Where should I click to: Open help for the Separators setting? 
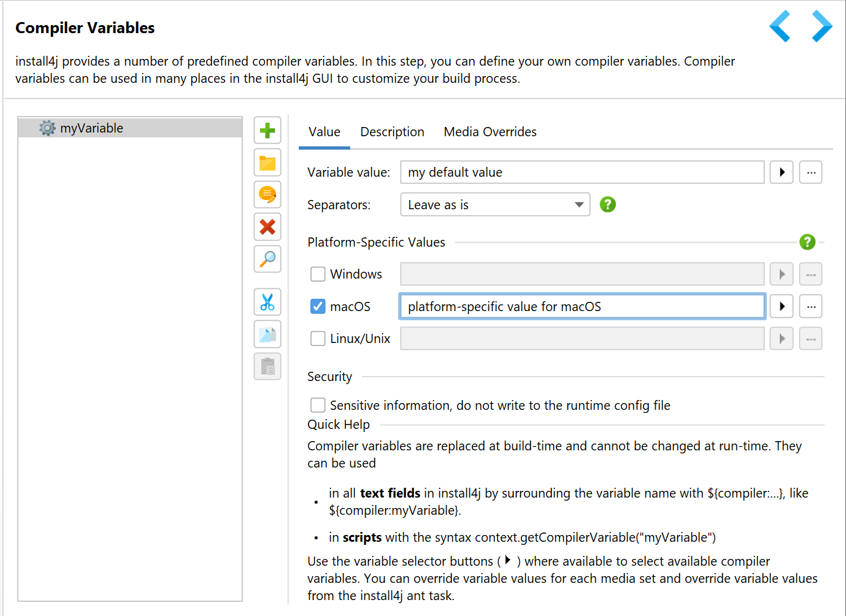pyautogui.click(x=607, y=204)
